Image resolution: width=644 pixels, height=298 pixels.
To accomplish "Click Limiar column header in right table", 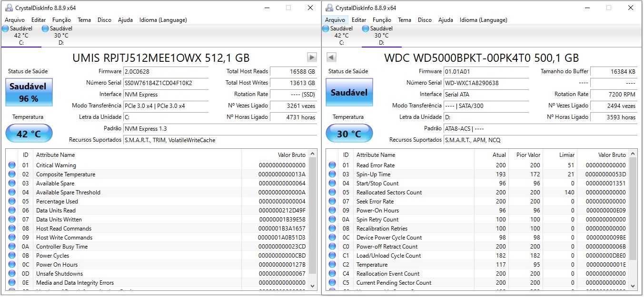I will pos(560,155).
